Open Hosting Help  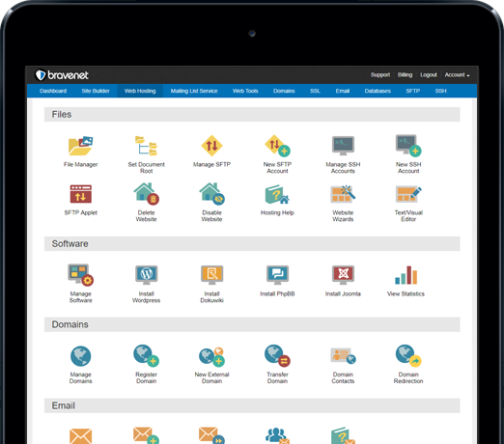(277, 194)
